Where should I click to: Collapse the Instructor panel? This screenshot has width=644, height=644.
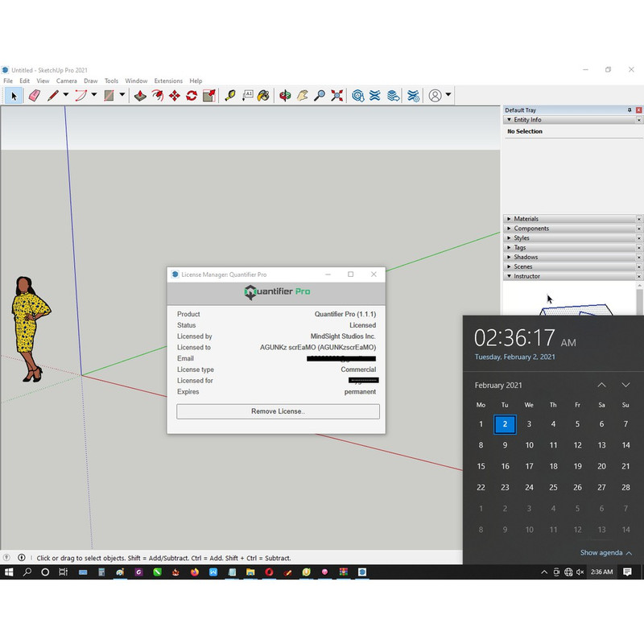[510, 276]
